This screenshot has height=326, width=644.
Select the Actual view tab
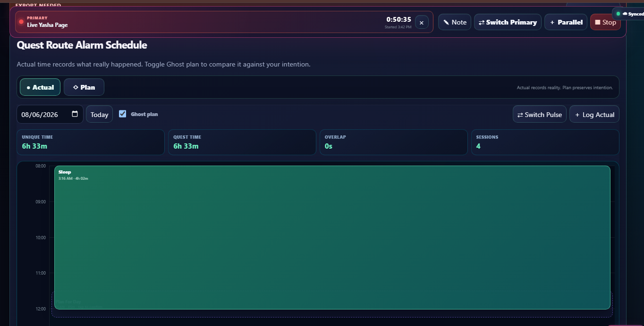[x=40, y=87]
